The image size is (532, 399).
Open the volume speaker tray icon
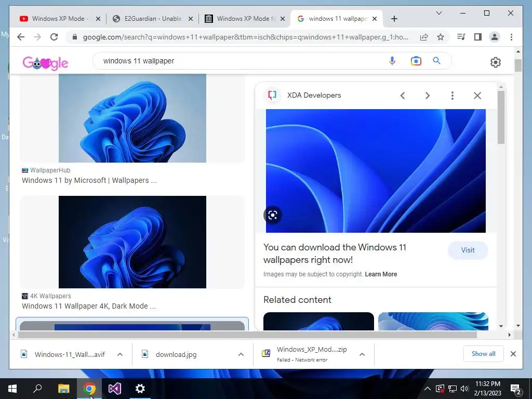[464, 389]
